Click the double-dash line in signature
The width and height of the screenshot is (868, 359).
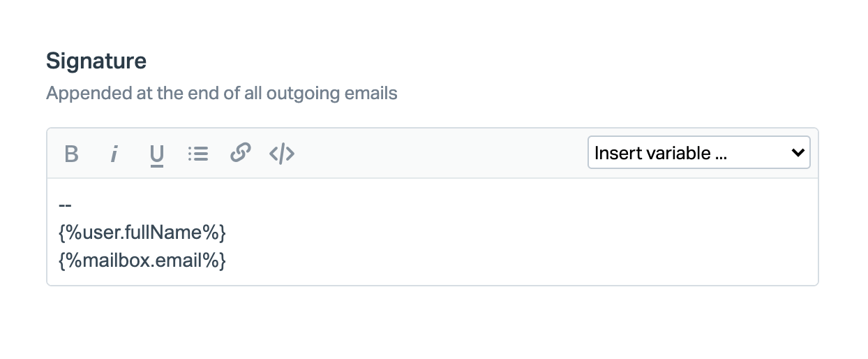point(66,205)
